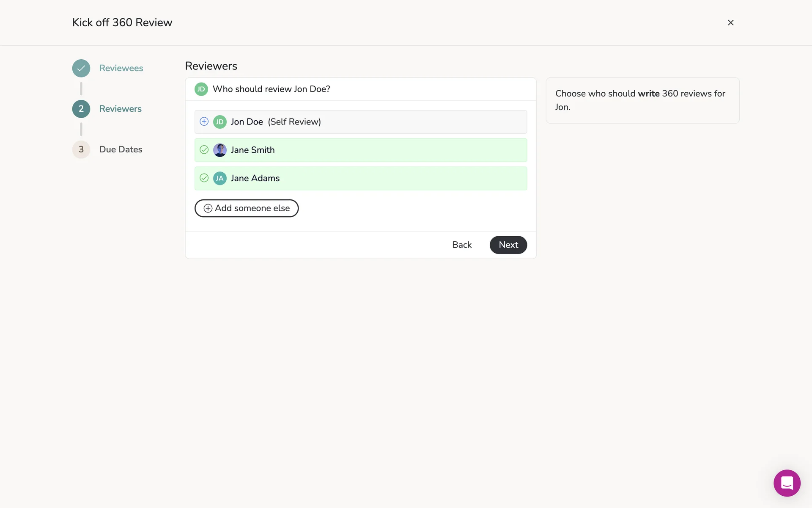Image resolution: width=812 pixels, height=508 pixels.
Task: Click the step 3 Due Dates number circle
Action: click(81, 149)
